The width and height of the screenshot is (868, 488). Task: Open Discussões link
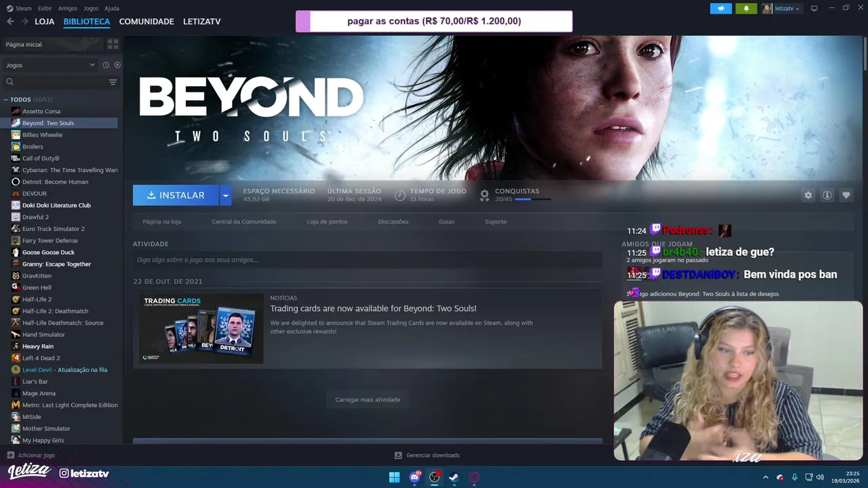pyautogui.click(x=393, y=222)
